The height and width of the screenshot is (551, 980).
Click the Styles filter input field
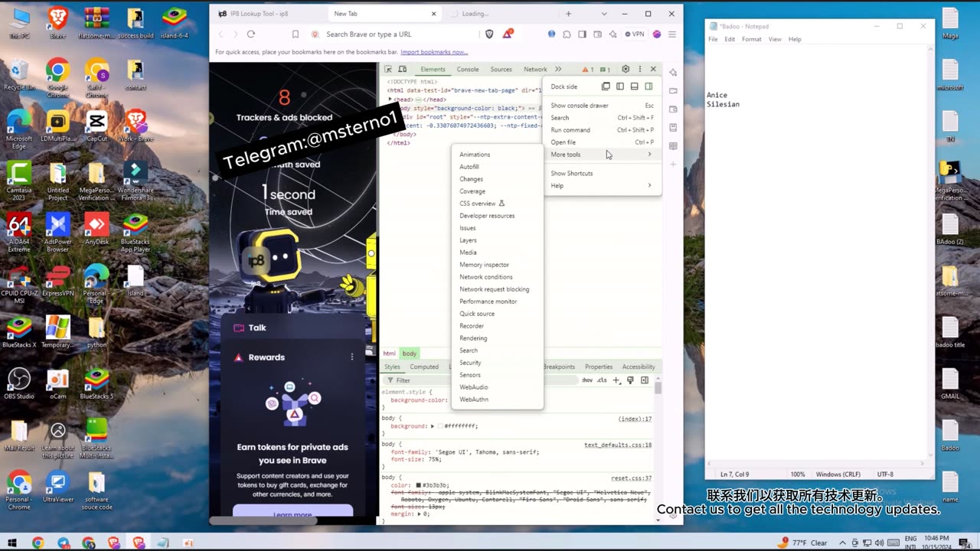click(x=482, y=380)
